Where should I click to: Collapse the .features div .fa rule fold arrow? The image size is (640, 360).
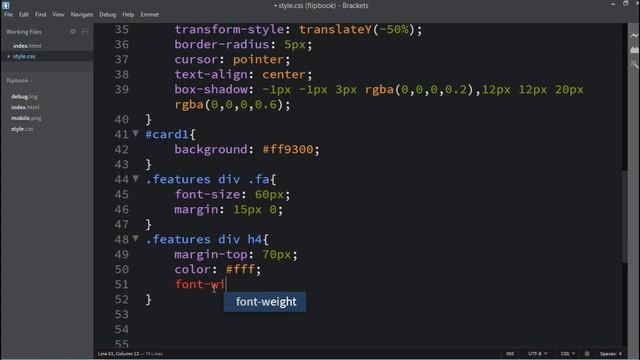coord(136,178)
